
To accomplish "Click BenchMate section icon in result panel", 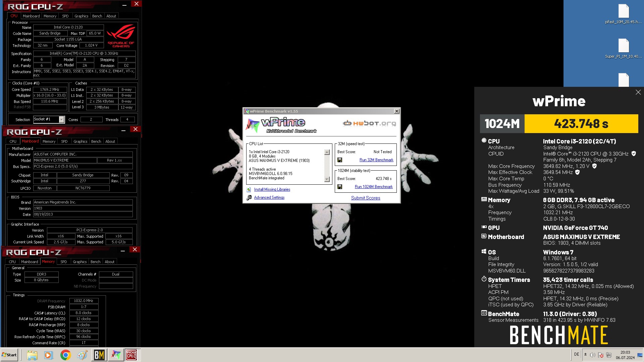I will [484, 313].
